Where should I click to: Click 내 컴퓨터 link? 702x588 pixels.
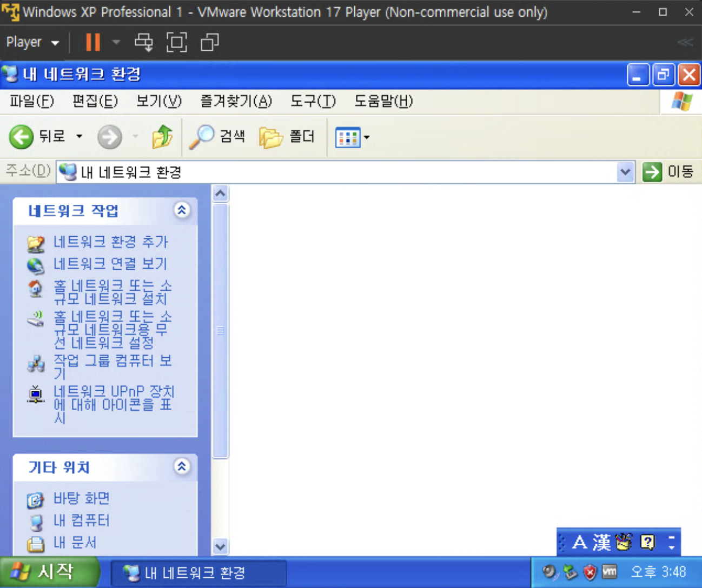click(82, 520)
